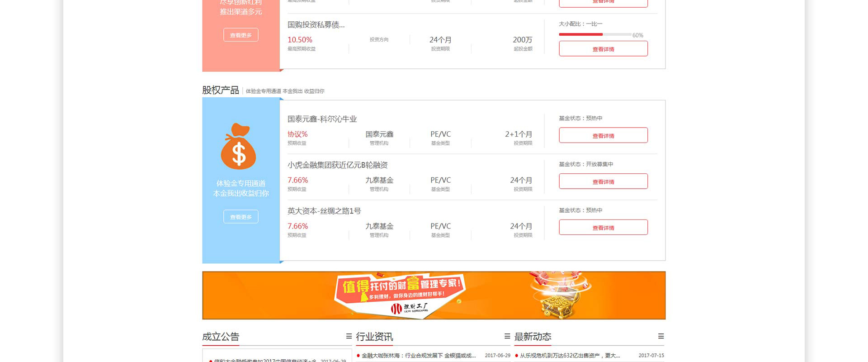Viewport: 868px width, 362px height.
Task: View details for 小虎金融集团 B轮融资
Action: point(603,181)
